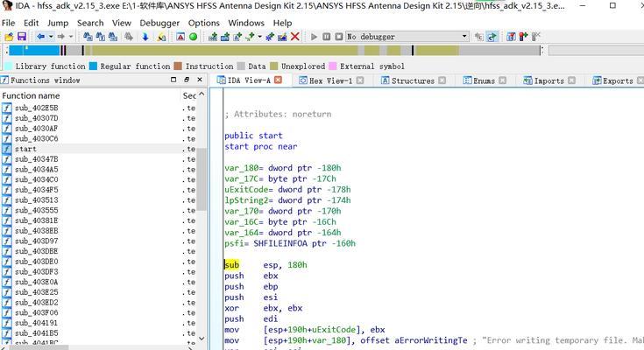The height and width of the screenshot is (350, 644).
Task: Click the pause process button
Action: 327,37
